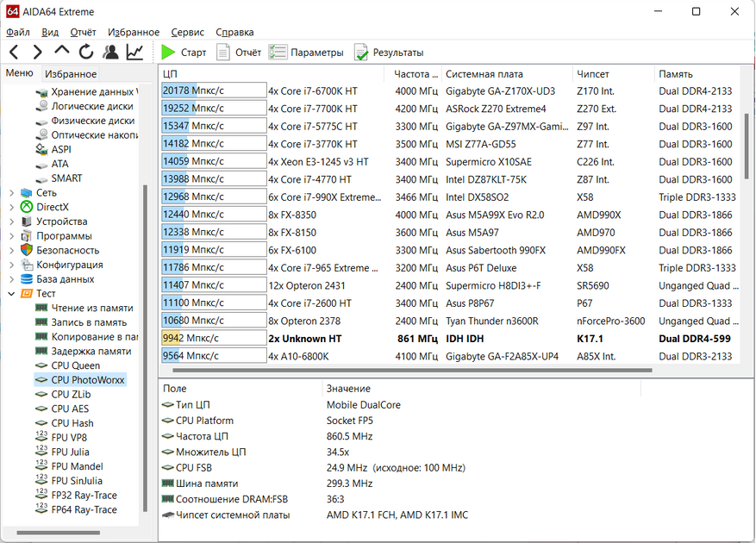Image resolution: width=756 pixels, height=543 pixels.
Task: Collapse the Тест tree node
Action: coord(10,294)
